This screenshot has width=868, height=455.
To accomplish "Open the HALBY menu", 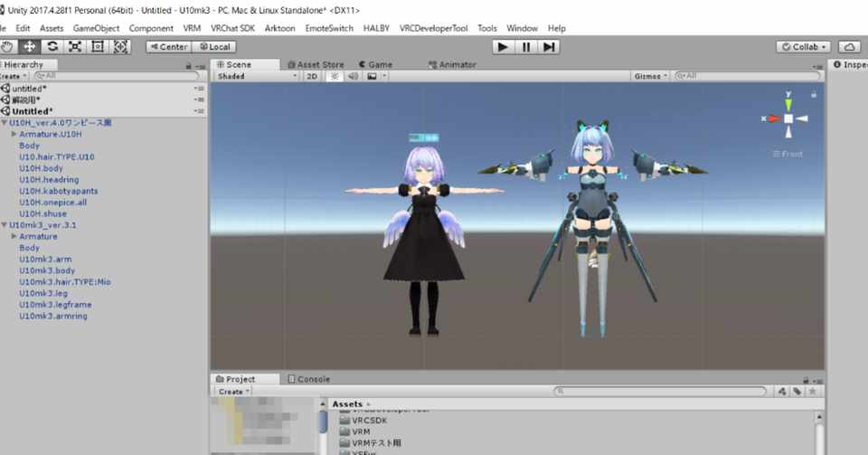I will tap(376, 28).
